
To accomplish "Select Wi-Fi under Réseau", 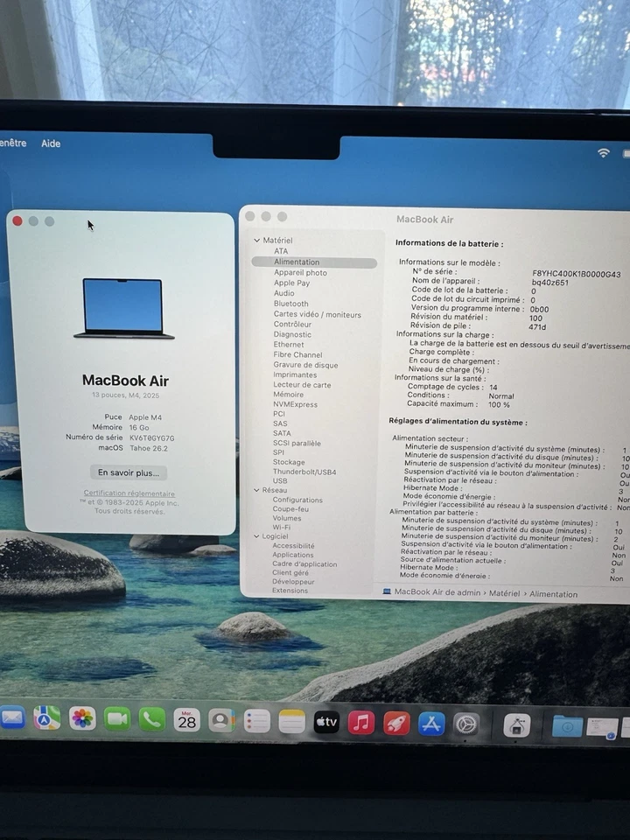I will (x=281, y=527).
